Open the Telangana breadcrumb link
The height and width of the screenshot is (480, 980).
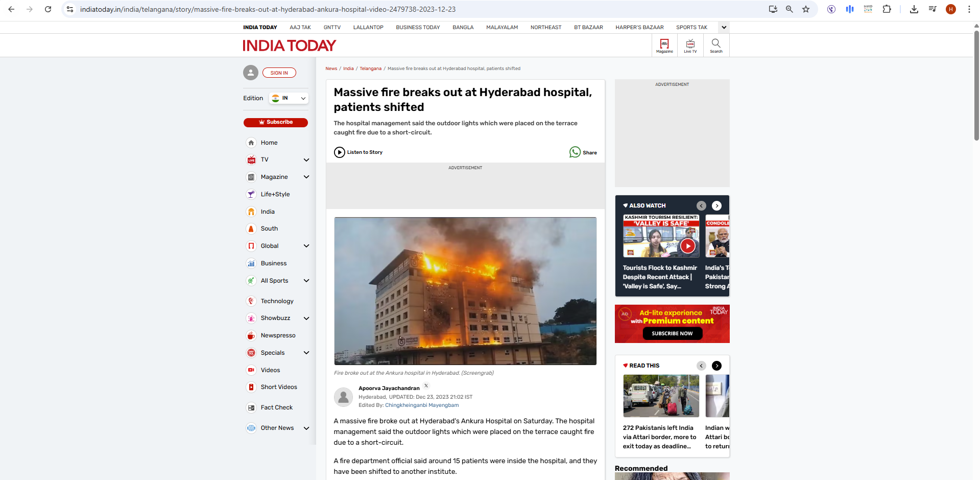370,68
